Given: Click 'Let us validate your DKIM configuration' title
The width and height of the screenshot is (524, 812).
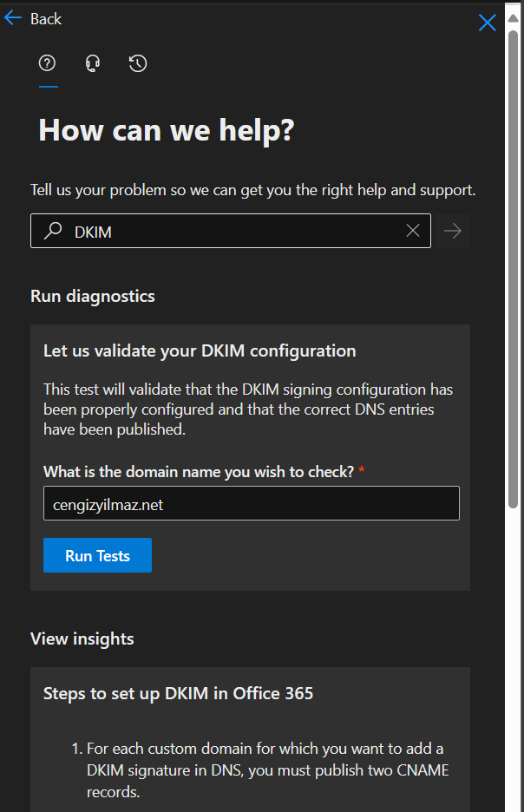Looking at the screenshot, I should (200, 350).
